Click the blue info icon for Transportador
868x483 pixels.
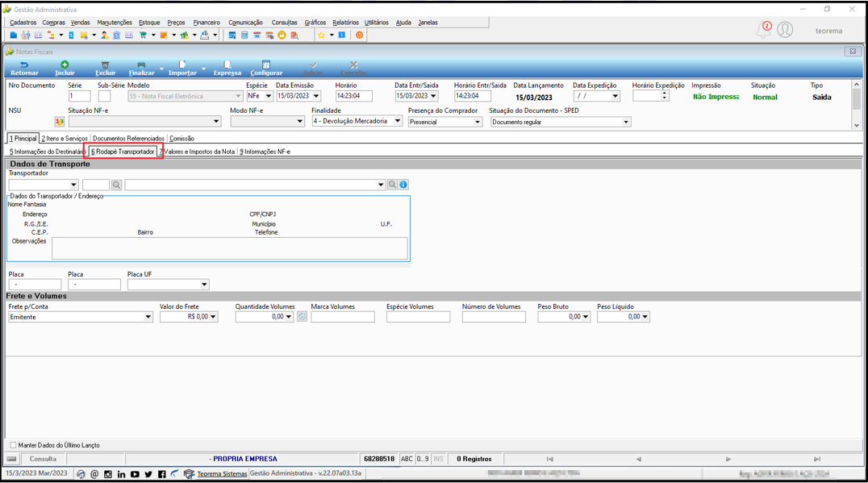click(403, 185)
